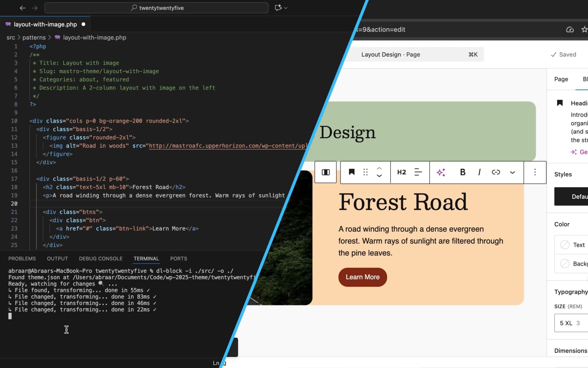Toggle bold formatting on the heading
The image size is (588, 368).
pyautogui.click(x=463, y=172)
